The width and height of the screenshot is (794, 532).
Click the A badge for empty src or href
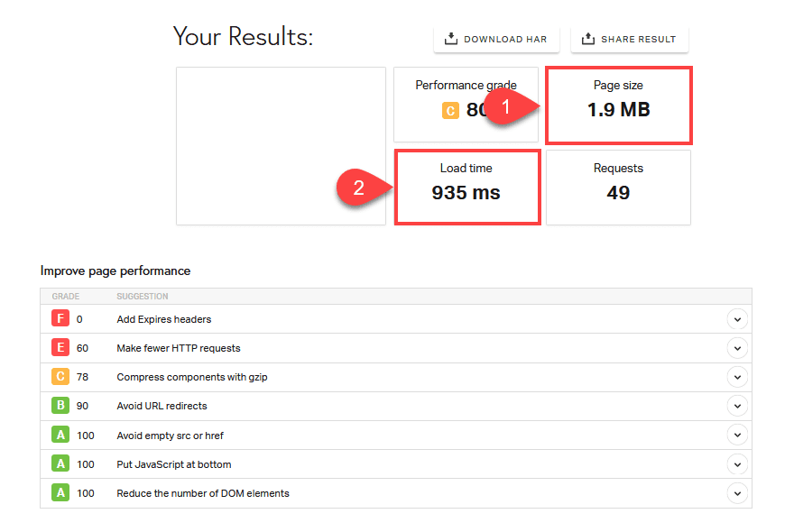[x=60, y=435]
